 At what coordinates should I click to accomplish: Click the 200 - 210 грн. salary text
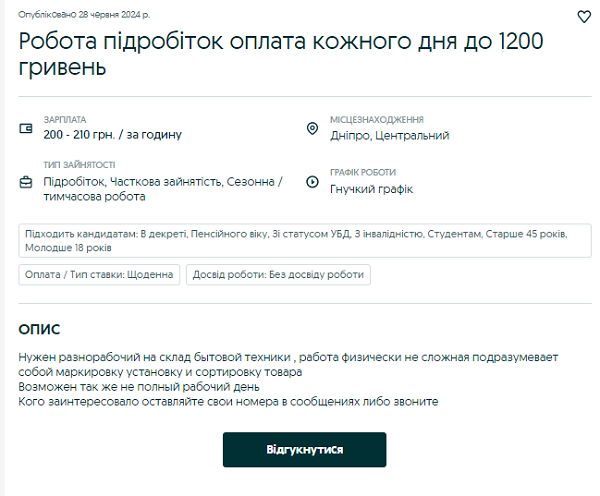click(x=113, y=134)
